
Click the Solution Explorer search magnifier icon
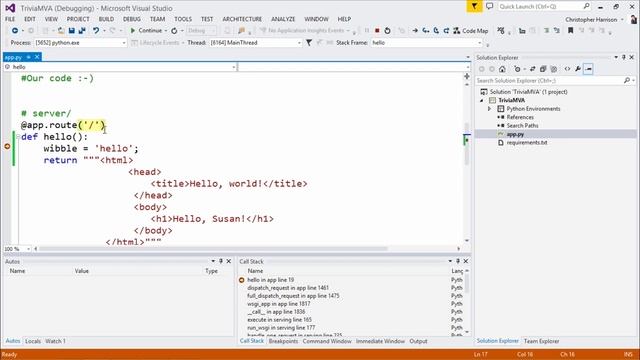coord(627,80)
